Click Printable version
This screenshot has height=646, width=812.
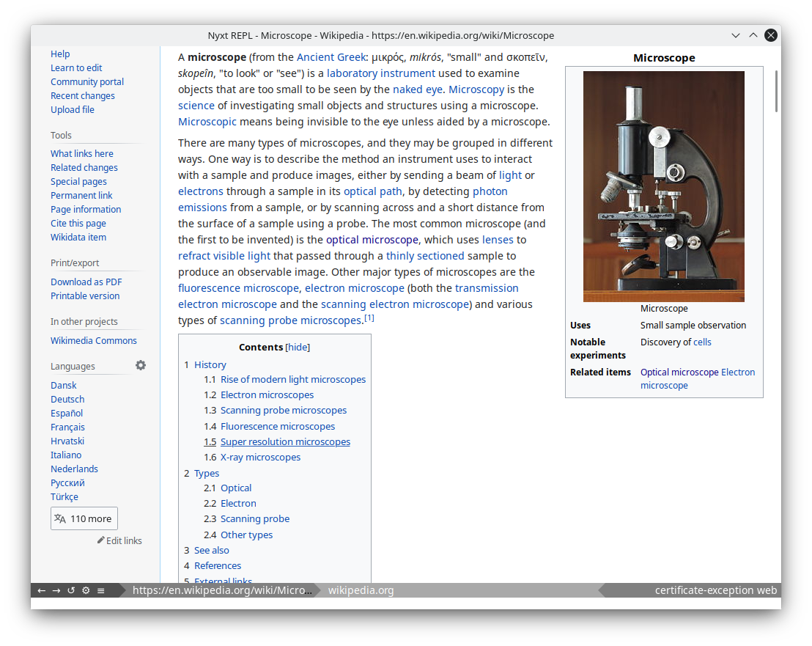coord(85,296)
